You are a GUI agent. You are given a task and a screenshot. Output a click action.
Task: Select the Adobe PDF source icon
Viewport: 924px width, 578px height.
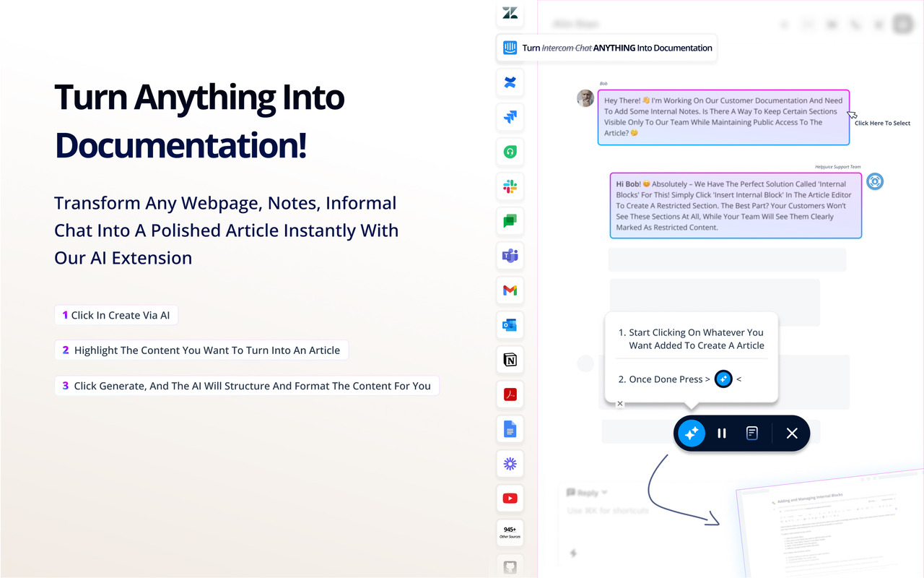(510, 394)
